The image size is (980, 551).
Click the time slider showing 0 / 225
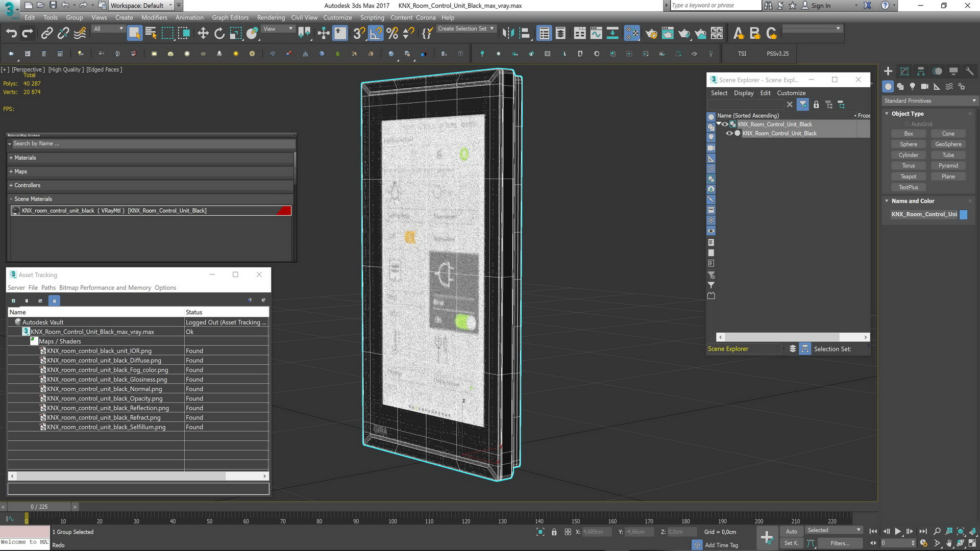pos(39,507)
